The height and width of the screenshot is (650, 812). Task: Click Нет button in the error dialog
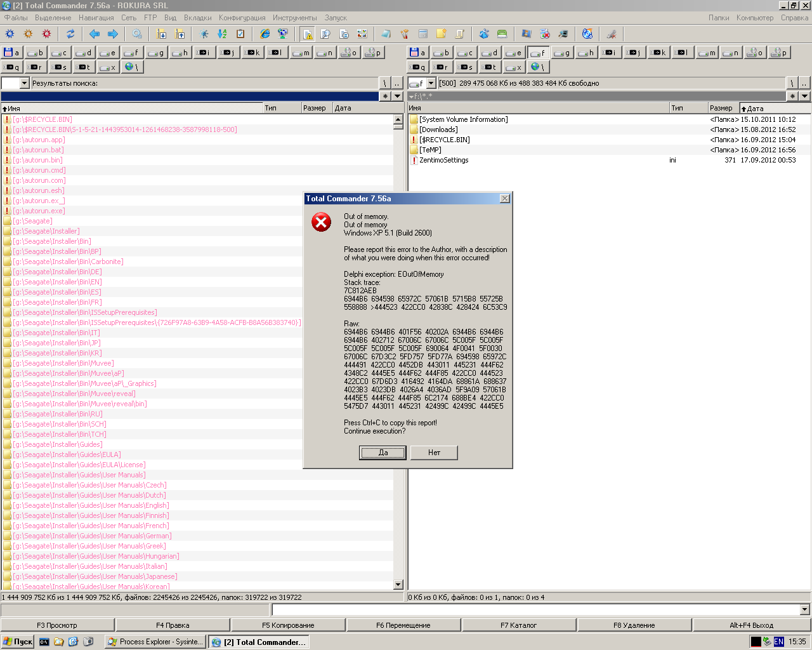(x=434, y=453)
